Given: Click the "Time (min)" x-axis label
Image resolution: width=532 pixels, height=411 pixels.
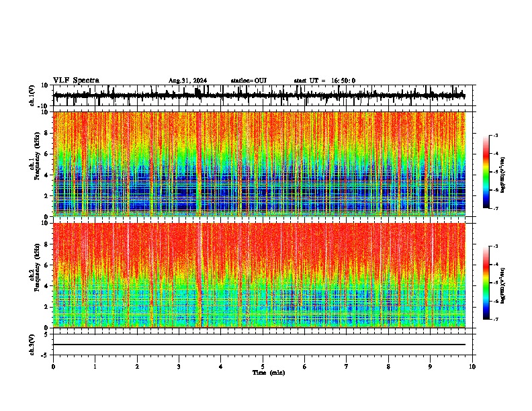Looking at the screenshot, I should (x=269, y=373).
